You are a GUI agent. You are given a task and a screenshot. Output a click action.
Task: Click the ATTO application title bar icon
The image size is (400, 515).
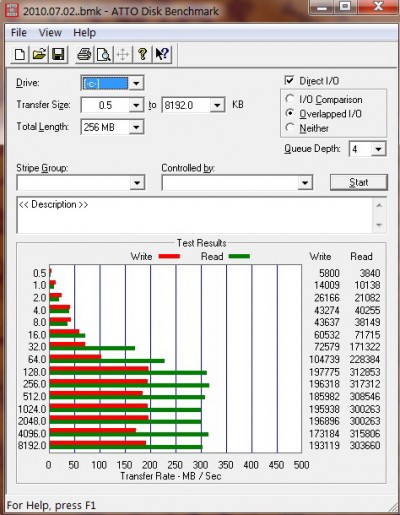pyautogui.click(x=12, y=9)
